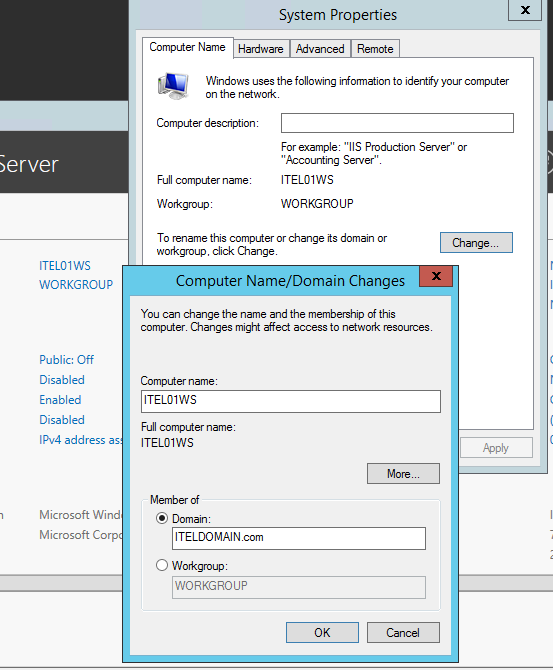
Task: Open the Advanced tab
Action: [x=320, y=49]
